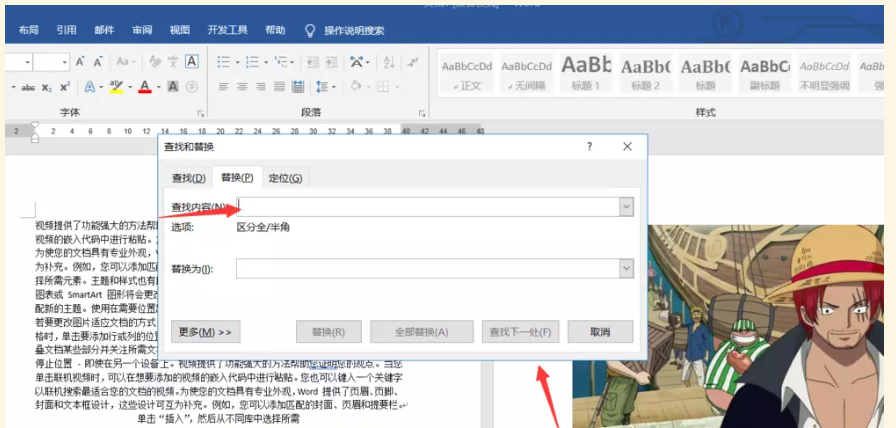Open the Aa change case dropdown
This screenshot has height=428, width=896.
click(x=126, y=62)
